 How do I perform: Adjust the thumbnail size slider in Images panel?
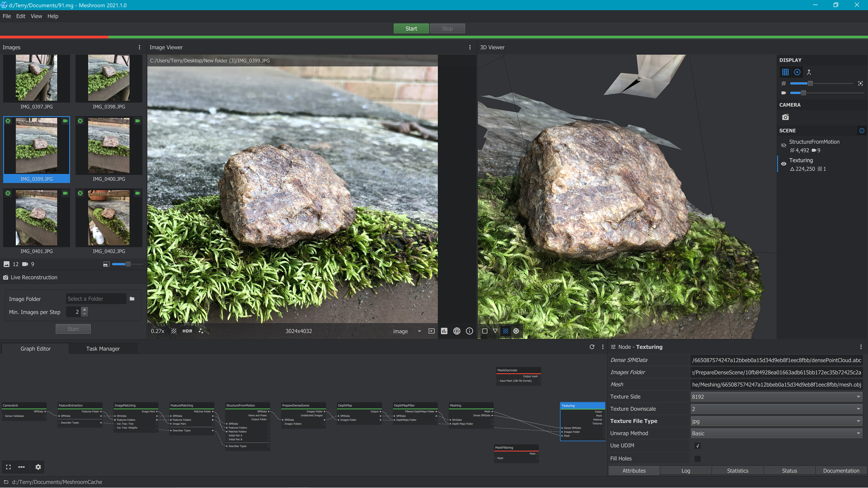128,264
